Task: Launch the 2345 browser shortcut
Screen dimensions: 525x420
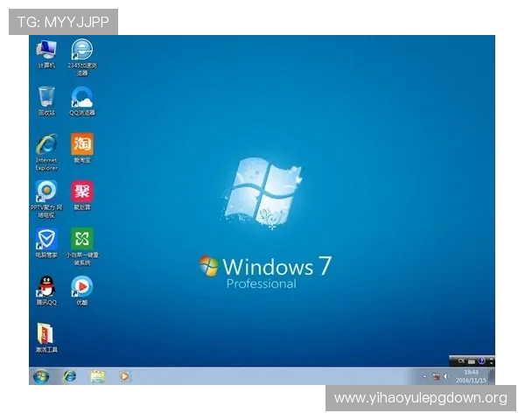Action: (82, 51)
